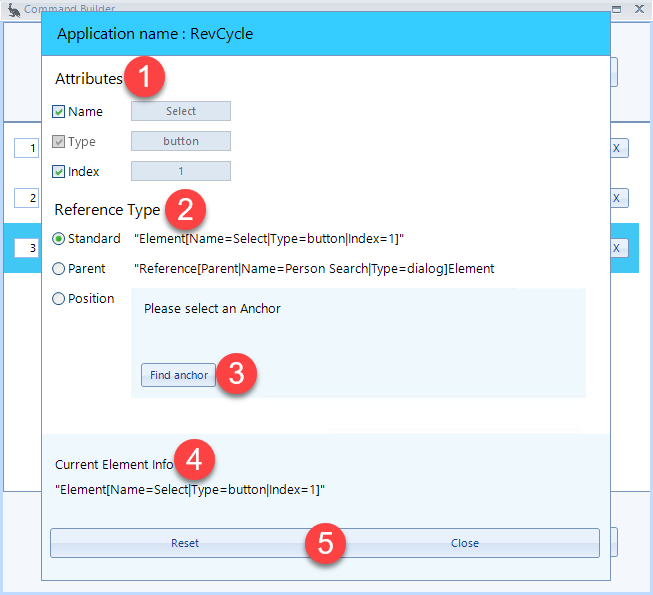Close the Command Builder window

pyautogui.click(x=639, y=9)
